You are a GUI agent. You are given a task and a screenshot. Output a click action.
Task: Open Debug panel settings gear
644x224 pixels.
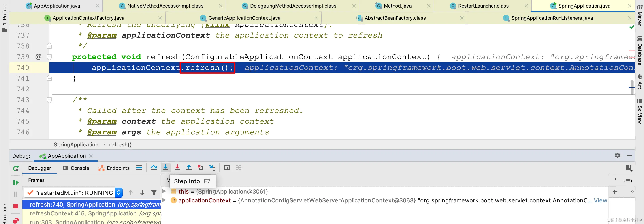pos(618,155)
